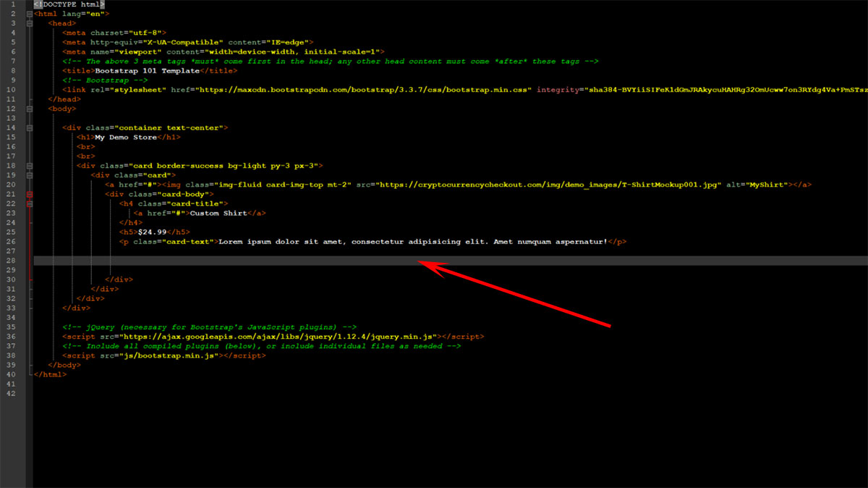This screenshot has height=488, width=868.
Task: Click the sha384 integrity hash
Action: point(725,90)
